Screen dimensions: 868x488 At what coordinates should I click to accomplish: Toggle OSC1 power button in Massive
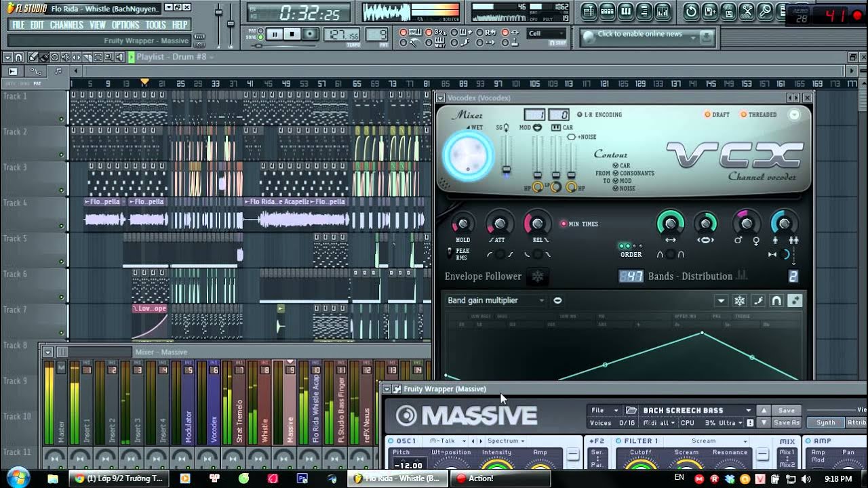click(390, 441)
